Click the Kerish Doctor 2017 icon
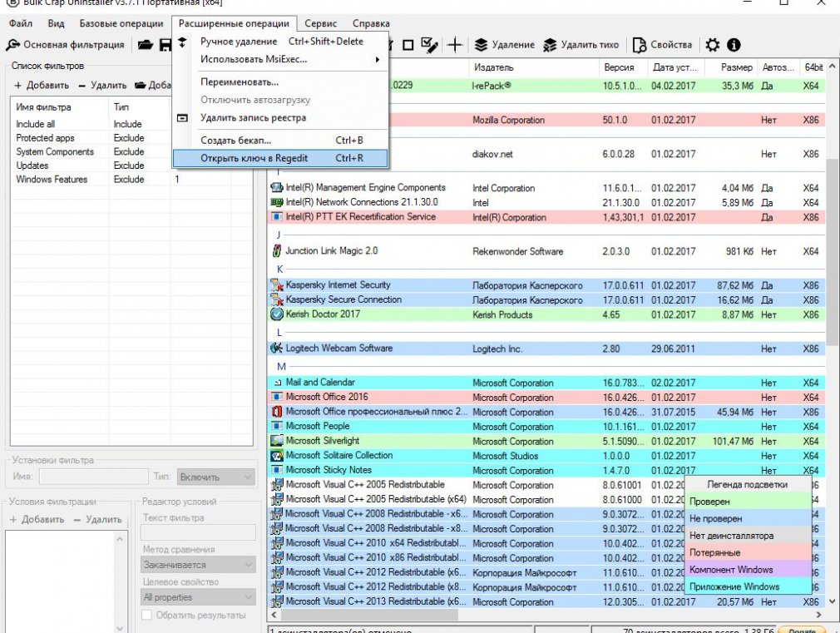The height and width of the screenshot is (633, 840). 276,314
